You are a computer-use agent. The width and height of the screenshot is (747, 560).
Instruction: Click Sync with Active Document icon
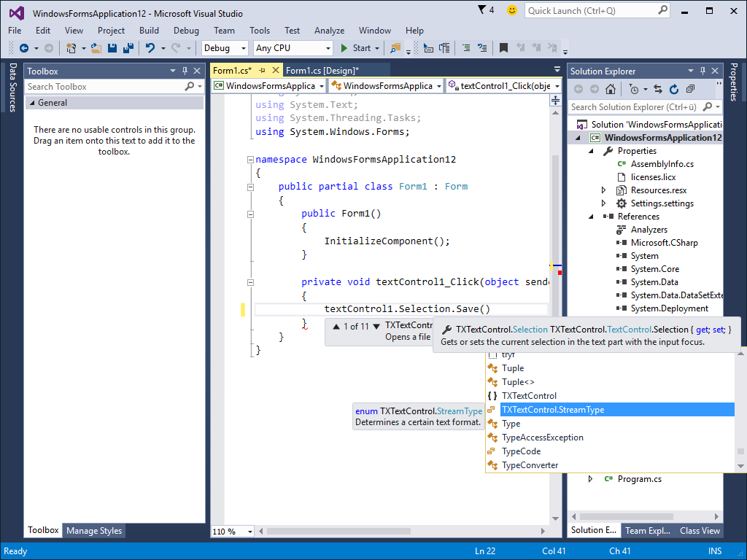(x=657, y=89)
